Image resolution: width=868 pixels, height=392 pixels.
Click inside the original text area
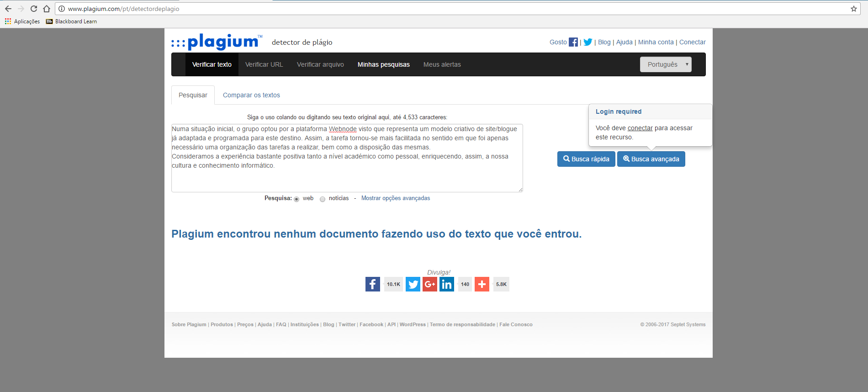click(x=347, y=158)
